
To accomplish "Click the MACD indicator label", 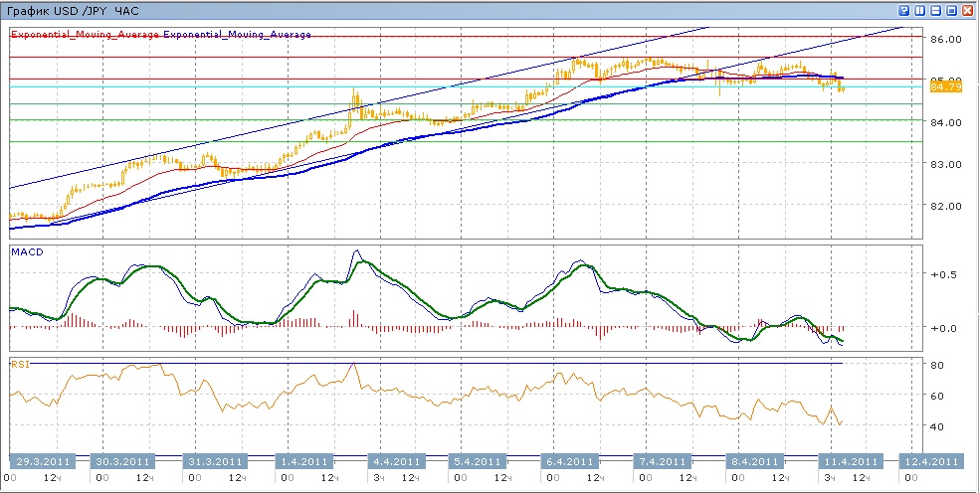I will [27, 252].
